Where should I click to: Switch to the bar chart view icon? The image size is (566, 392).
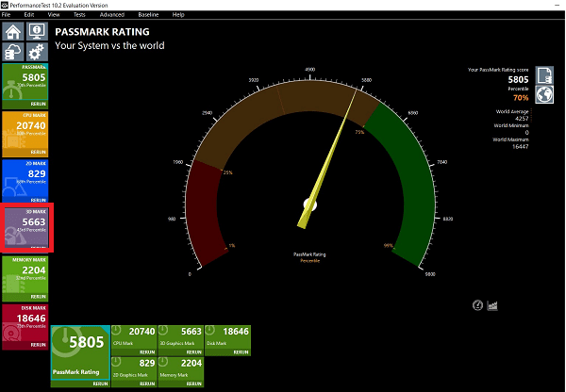[492, 306]
